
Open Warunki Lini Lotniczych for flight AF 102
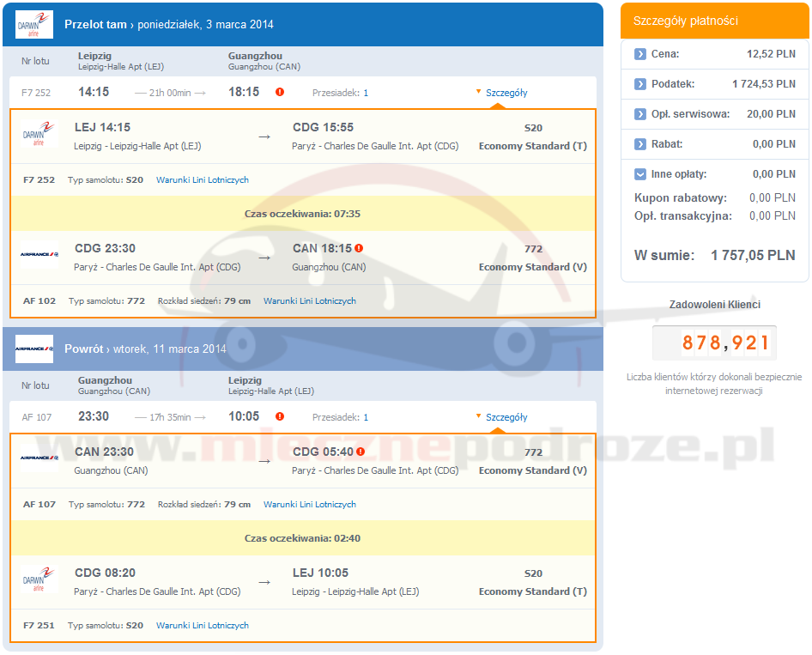pyautogui.click(x=309, y=301)
